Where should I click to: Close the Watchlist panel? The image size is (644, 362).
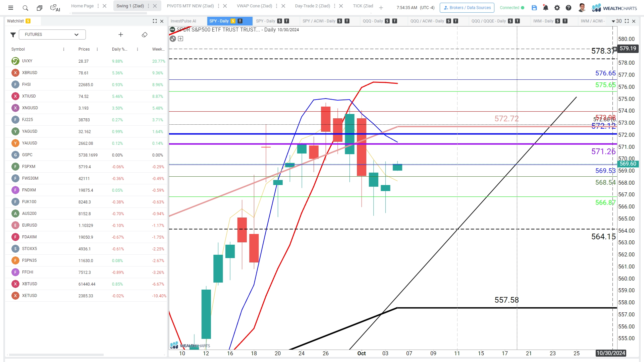[x=162, y=21]
